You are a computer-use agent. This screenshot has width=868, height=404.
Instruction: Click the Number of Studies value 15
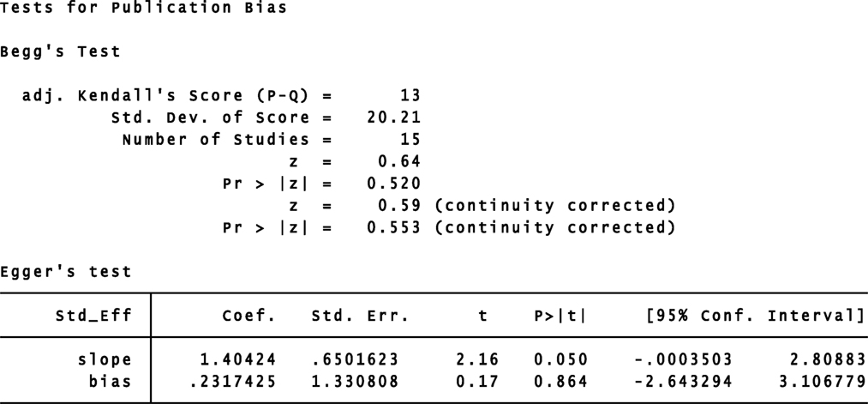click(x=410, y=139)
